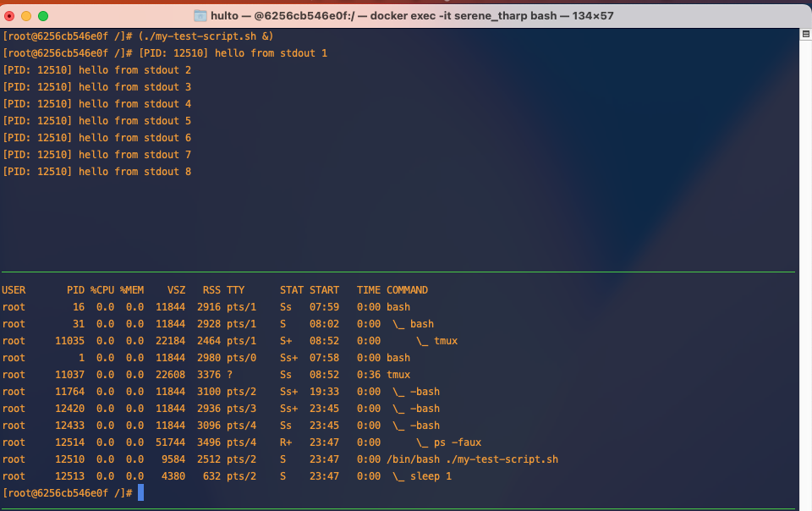The image size is (812, 511).
Task: Click the TIME column header
Action: (369, 290)
